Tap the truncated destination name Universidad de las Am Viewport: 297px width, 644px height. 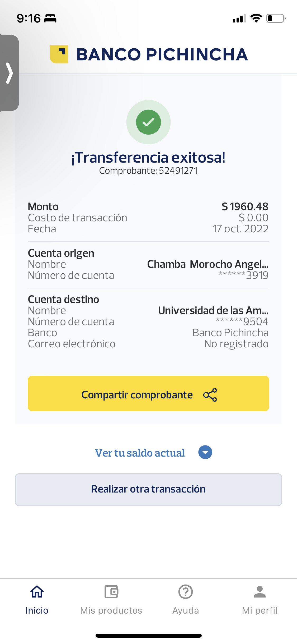213,310
